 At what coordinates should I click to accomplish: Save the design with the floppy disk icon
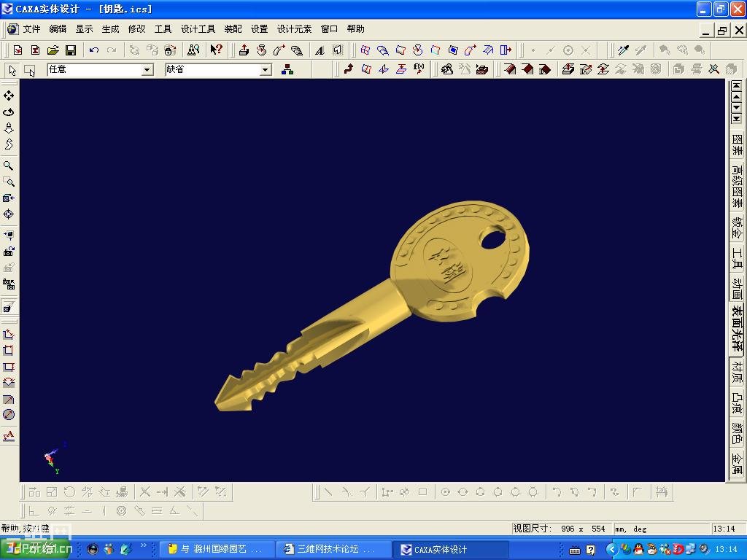coord(71,50)
